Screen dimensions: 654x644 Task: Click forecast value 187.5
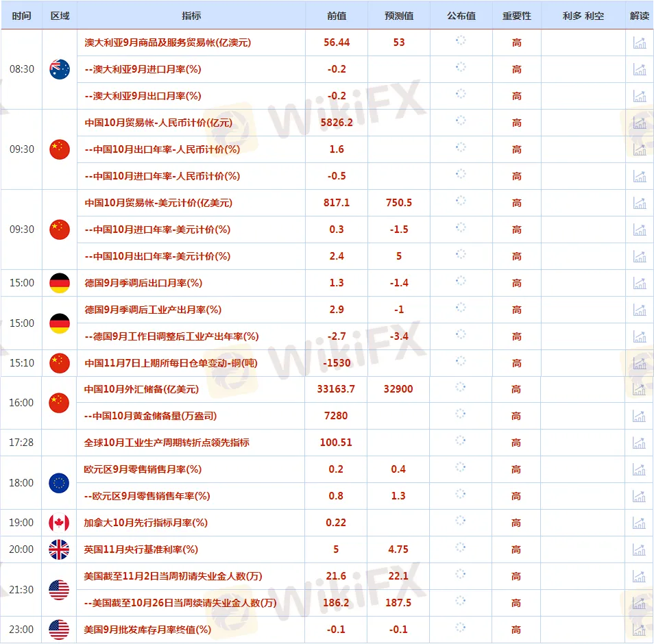tap(398, 603)
